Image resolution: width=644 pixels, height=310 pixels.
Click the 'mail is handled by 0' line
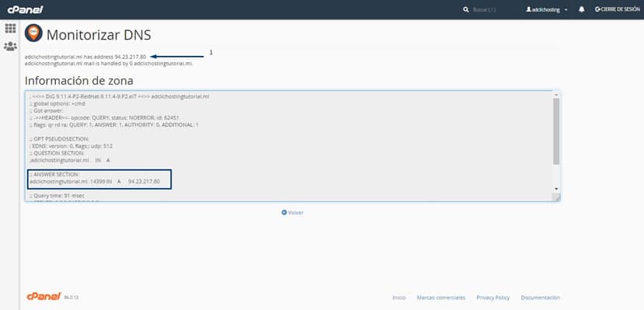(109, 64)
